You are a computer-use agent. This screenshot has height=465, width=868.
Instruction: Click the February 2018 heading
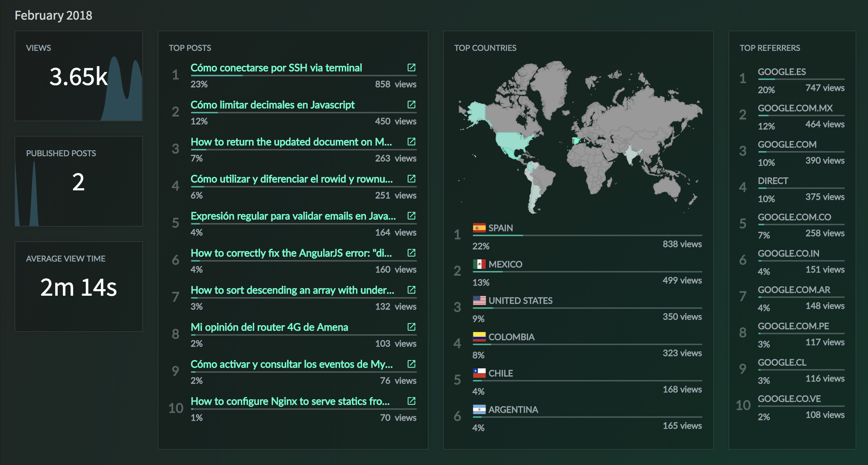[x=53, y=16]
